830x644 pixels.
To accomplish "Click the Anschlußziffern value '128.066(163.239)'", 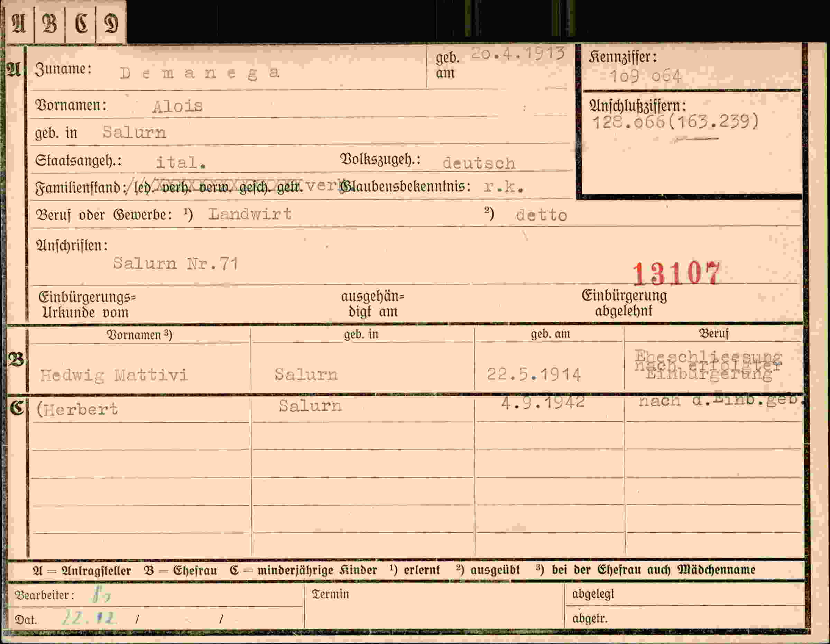I will (675, 122).
